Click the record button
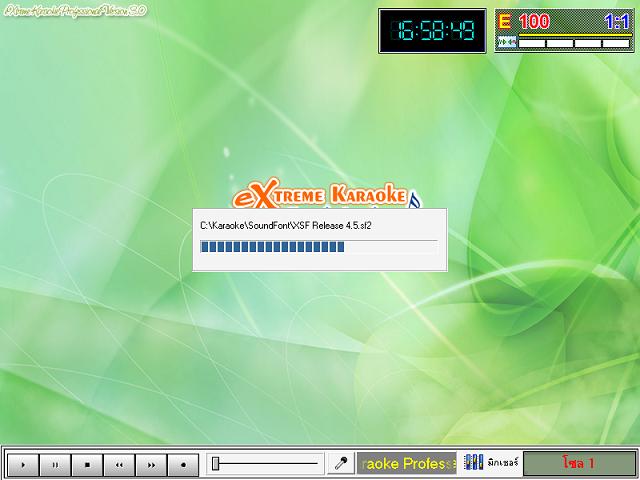Viewport: 640px width, 480px height. 183,464
